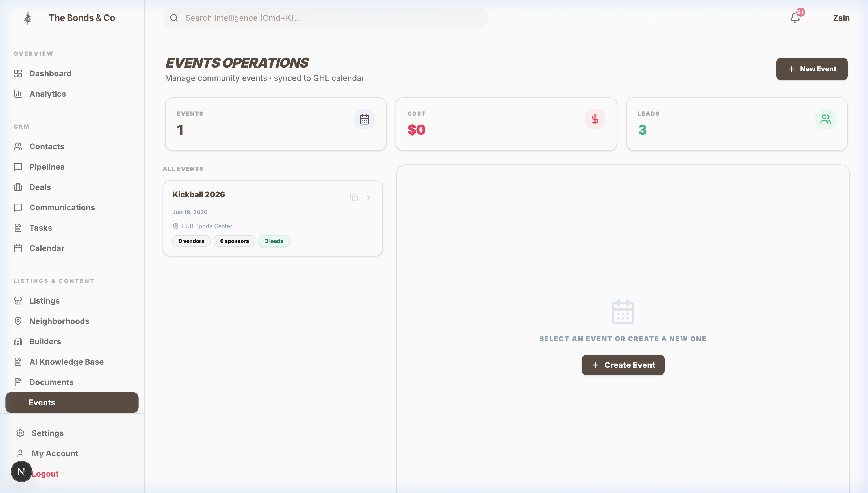Click the Events card calendar icon

tap(364, 119)
